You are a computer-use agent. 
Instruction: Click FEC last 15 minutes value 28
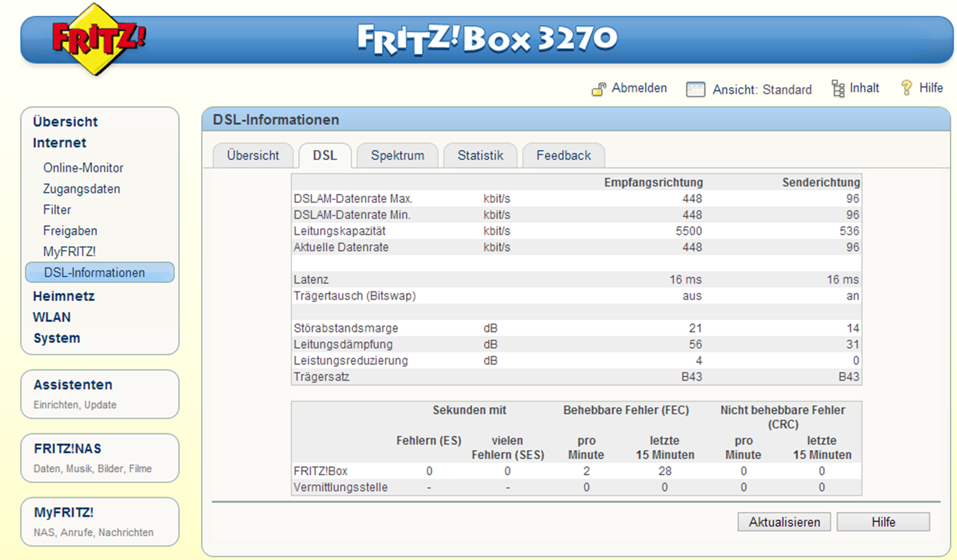coord(665,471)
